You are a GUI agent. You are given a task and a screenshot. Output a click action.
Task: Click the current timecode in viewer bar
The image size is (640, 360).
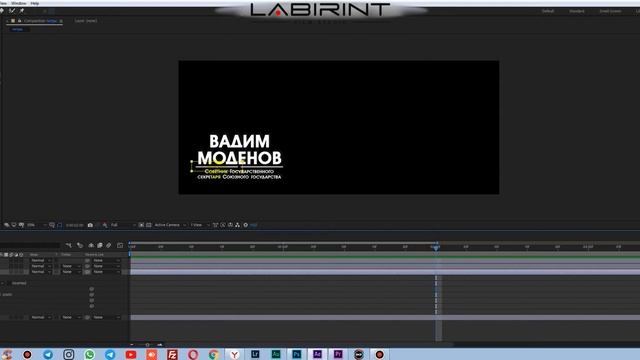coord(74,225)
